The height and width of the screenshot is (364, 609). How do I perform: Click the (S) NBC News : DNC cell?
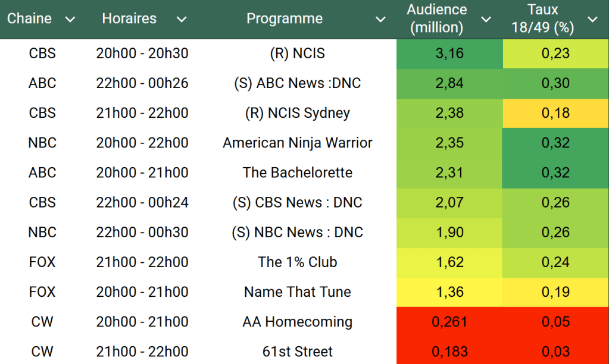pyautogui.click(x=297, y=233)
